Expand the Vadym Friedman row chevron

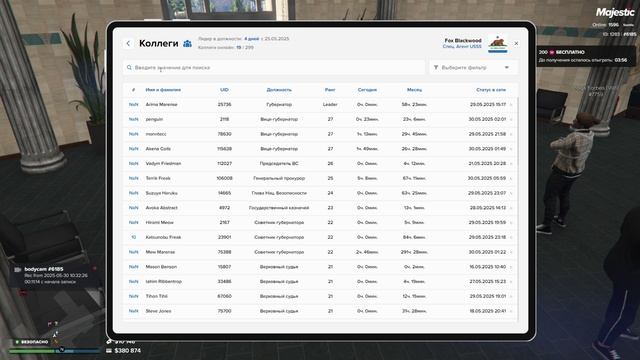click(511, 164)
